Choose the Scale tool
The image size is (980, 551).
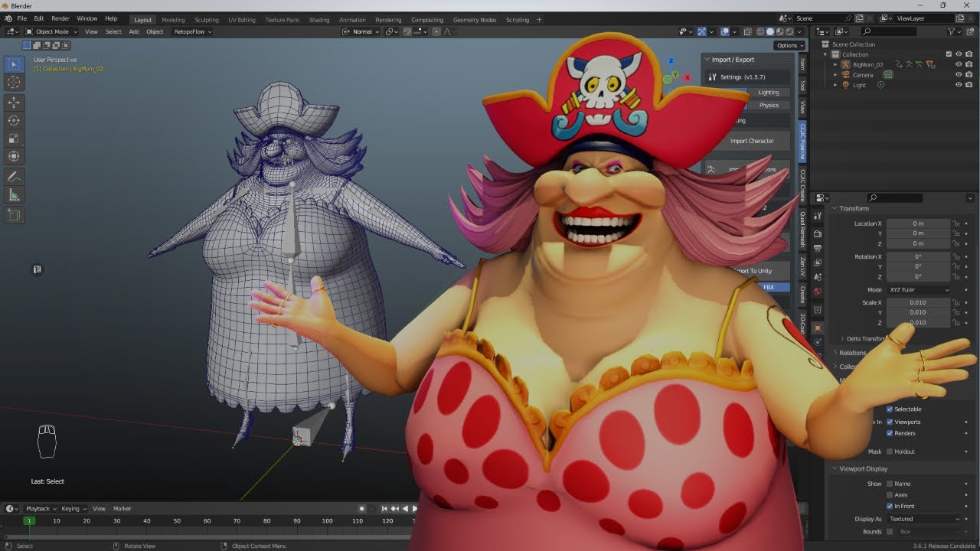(x=14, y=139)
